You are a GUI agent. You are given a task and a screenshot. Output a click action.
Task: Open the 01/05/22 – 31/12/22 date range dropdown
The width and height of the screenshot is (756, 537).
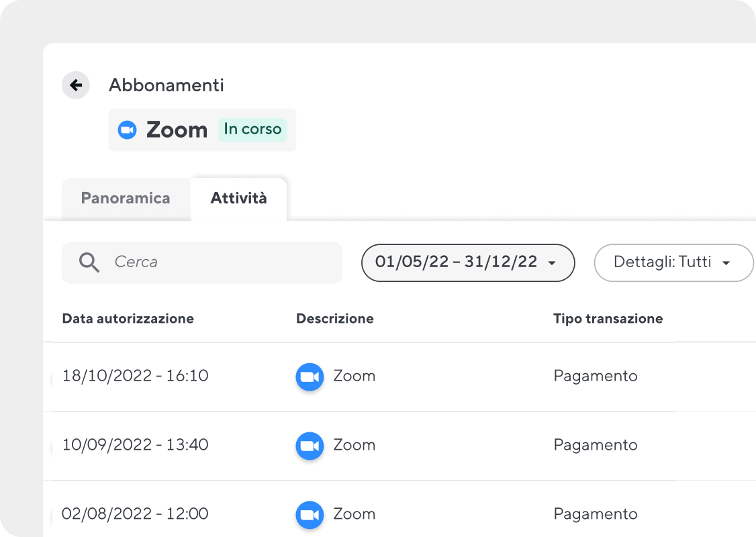pyautogui.click(x=468, y=262)
